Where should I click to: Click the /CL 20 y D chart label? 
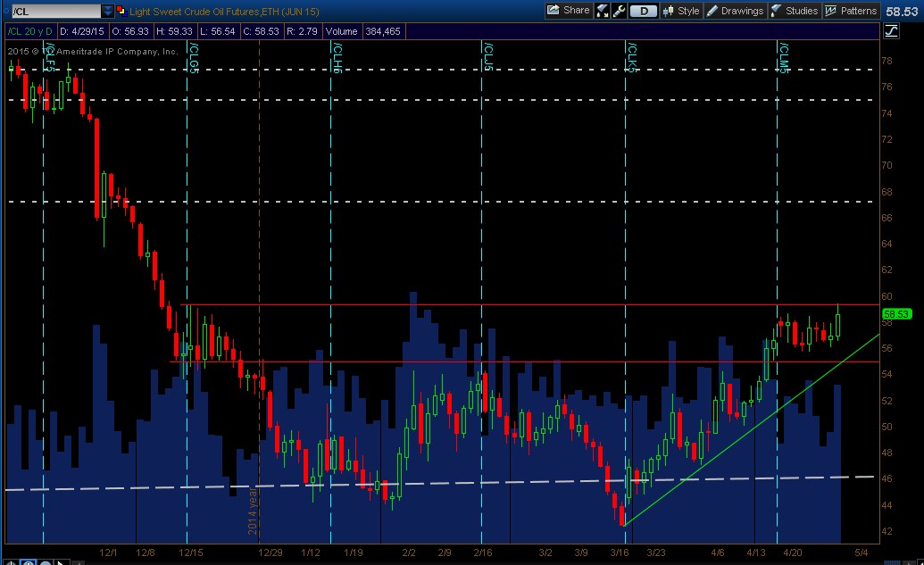click(x=30, y=31)
